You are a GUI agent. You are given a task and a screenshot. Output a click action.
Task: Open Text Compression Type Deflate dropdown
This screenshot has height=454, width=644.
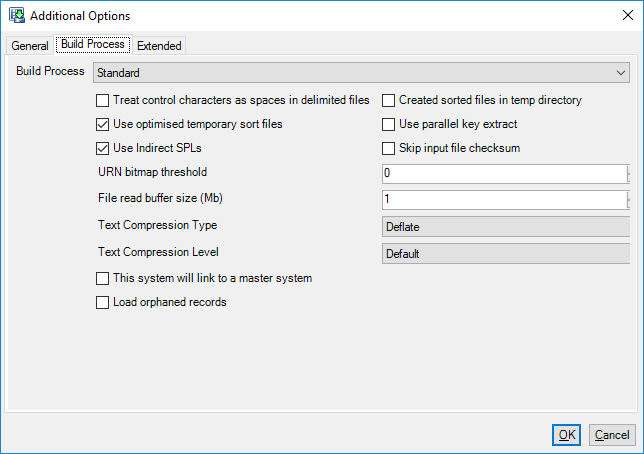(x=506, y=227)
